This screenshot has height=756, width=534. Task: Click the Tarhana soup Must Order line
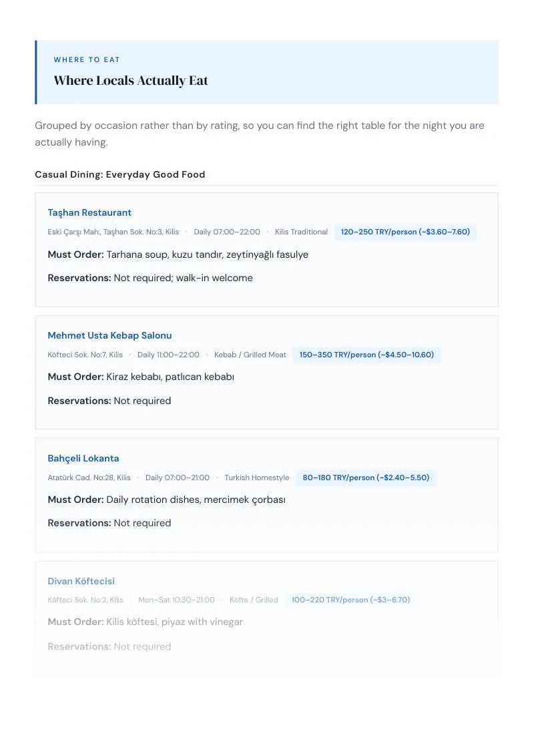point(178,254)
